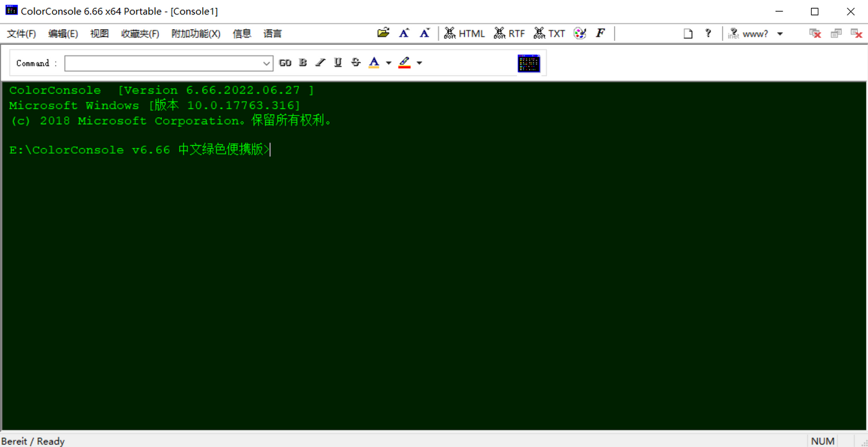
Task: Open the 文件(F) menu
Action: coord(22,33)
